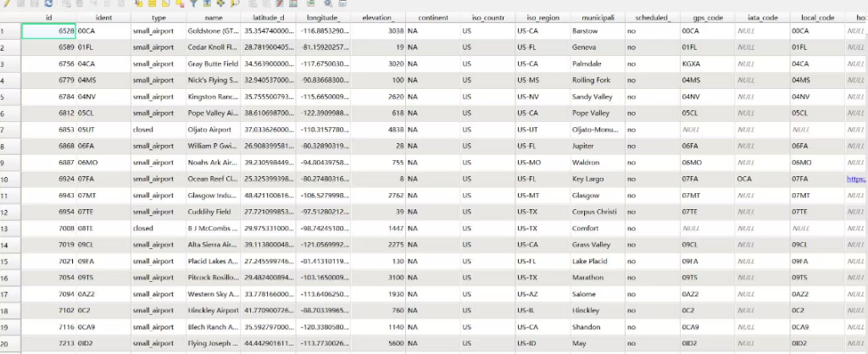Click the OCA iata_code cell
Image resolution: width=868 pixels, height=354 pixels.
(x=763, y=180)
